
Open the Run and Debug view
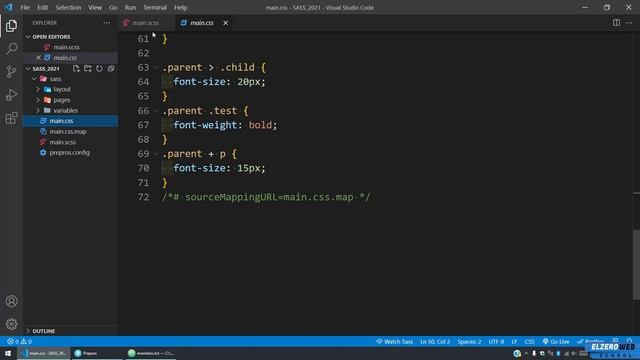tap(11, 95)
